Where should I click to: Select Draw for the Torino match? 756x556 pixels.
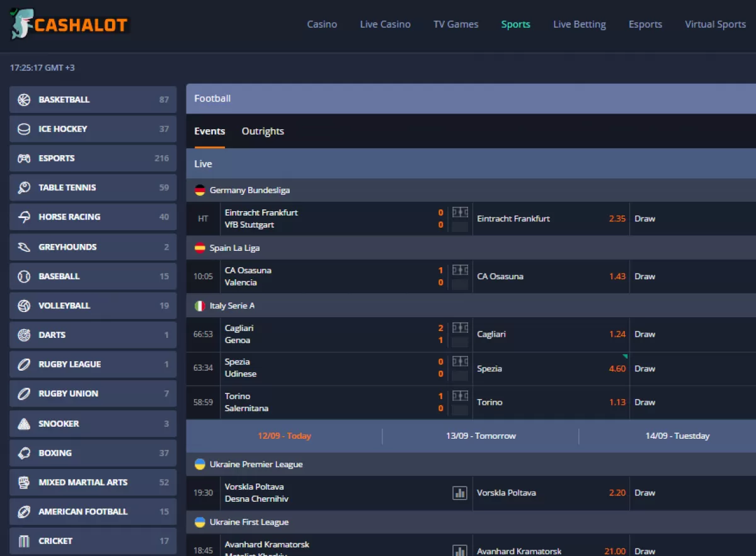(x=693, y=402)
